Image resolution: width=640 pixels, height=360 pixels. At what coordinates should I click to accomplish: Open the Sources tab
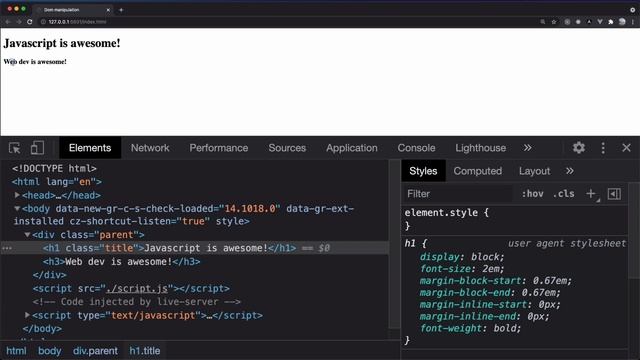[287, 148]
